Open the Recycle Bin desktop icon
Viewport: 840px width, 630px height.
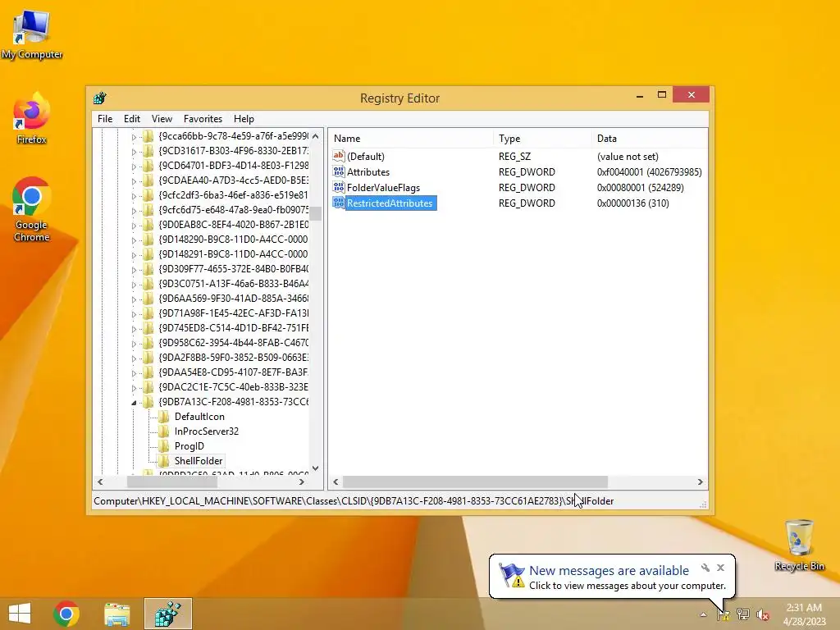coord(799,545)
